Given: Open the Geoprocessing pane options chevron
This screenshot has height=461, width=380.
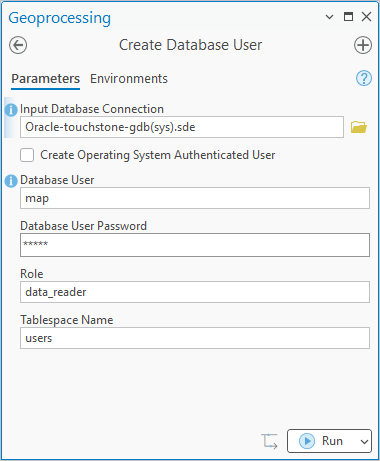Looking at the screenshot, I should [x=329, y=17].
